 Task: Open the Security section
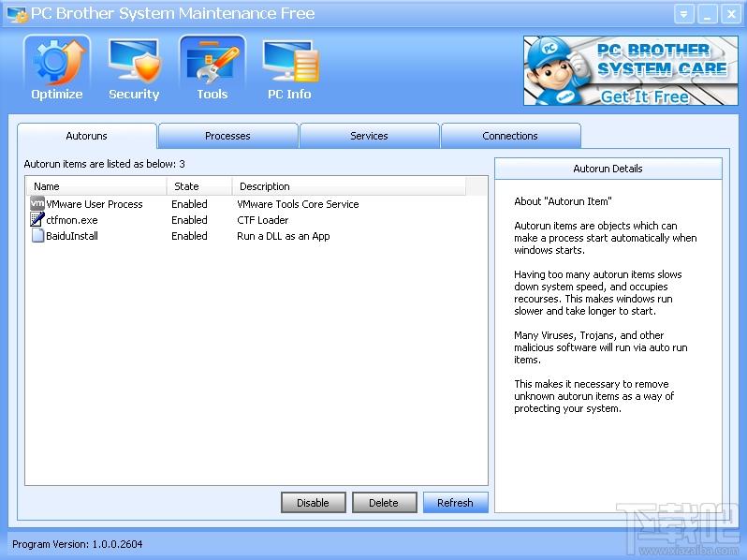click(134, 69)
